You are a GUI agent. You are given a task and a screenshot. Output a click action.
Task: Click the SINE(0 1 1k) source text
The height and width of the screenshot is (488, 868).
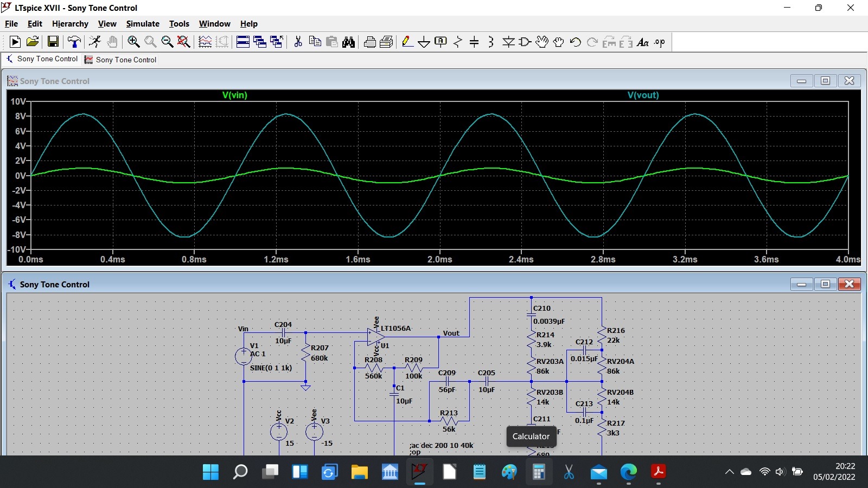(x=271, y=368)
